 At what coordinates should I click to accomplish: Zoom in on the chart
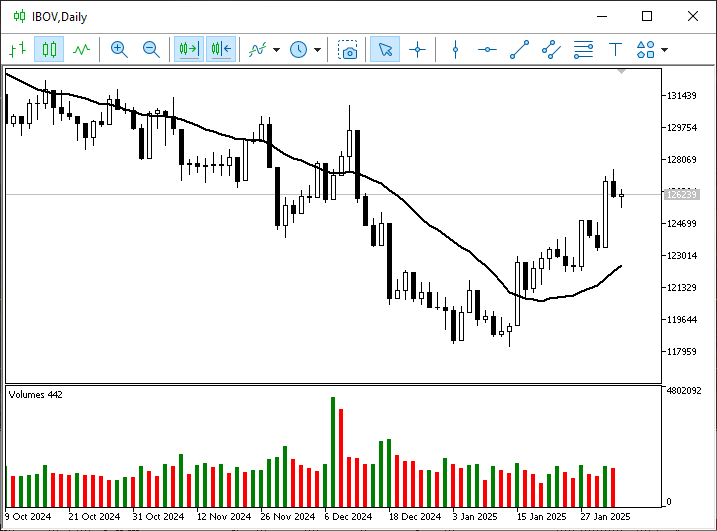[119, 49]
